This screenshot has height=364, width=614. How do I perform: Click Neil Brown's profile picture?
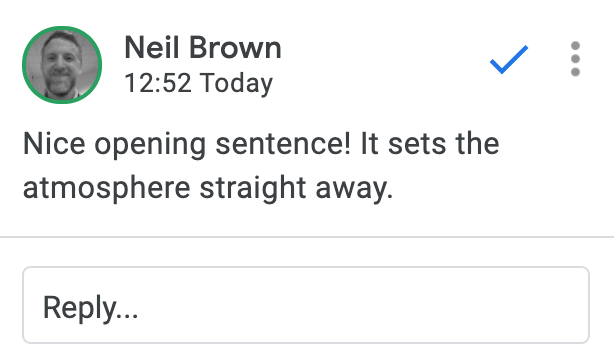(62, 65)
